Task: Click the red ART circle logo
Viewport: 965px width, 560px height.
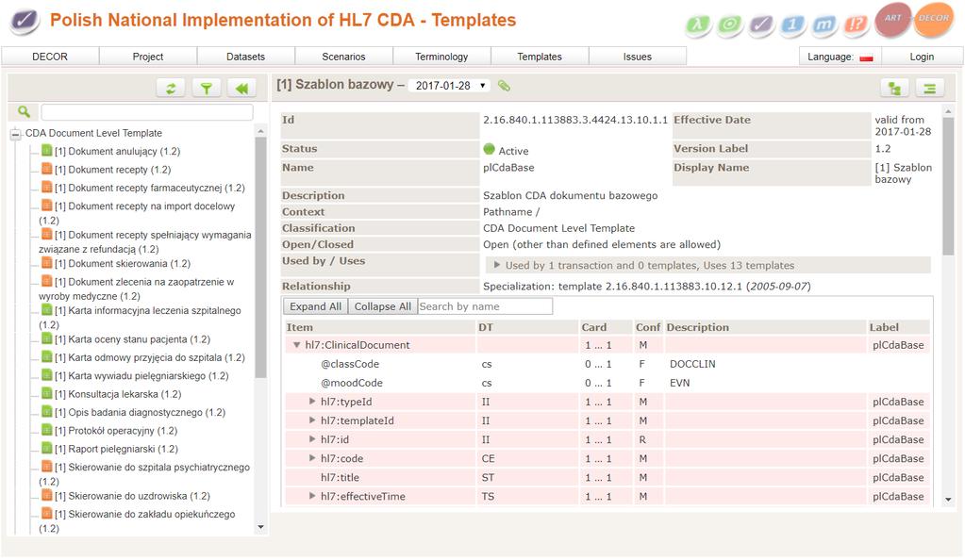Action: coord(892,20)
